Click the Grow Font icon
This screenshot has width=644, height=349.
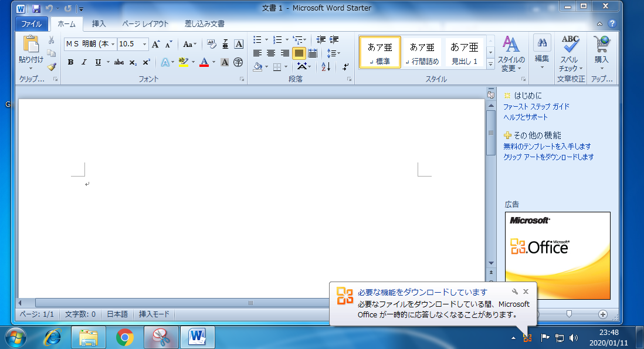click(x=155, y=45)
